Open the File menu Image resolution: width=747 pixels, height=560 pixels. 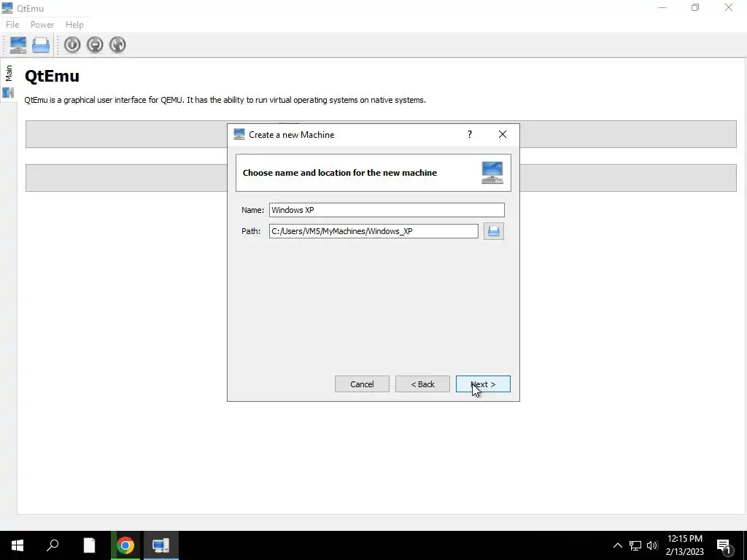[x=12, y=25]
